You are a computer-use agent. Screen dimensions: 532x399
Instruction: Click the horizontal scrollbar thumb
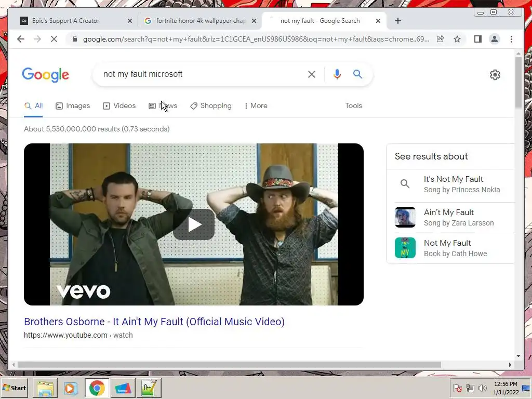[x=229, y=365]
